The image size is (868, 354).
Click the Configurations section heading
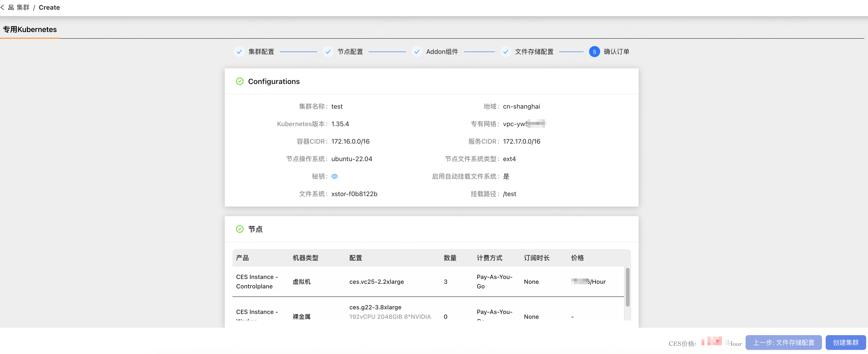click(x=274, y=81)
